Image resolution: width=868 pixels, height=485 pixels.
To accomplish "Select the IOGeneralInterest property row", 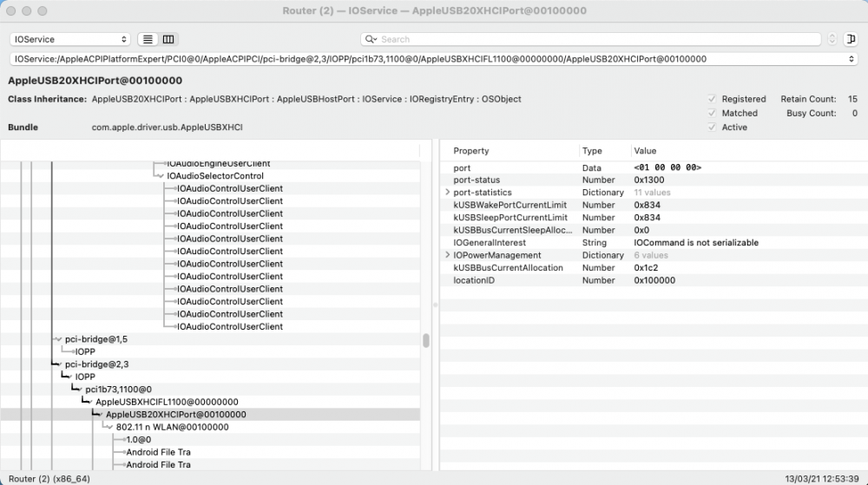I will (x=654, y=243).
